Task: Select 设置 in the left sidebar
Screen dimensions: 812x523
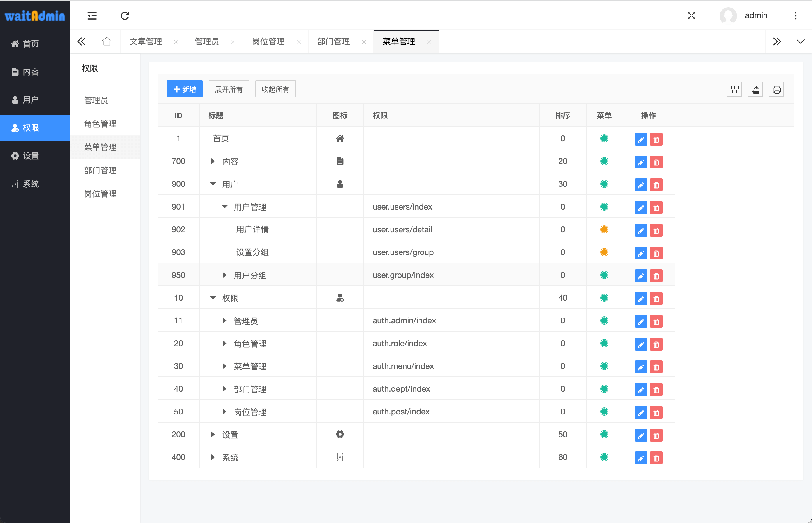Action: (30, 156)
